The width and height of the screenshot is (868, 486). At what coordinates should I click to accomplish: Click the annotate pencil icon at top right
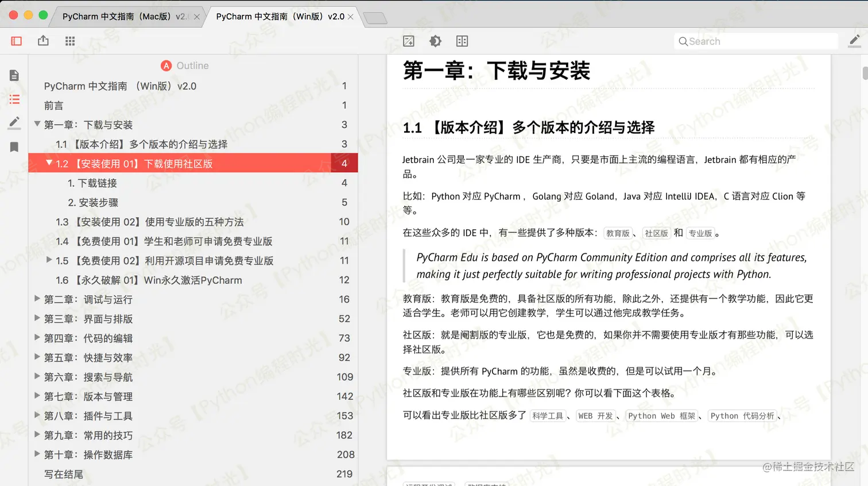pyautogui.click(x=854, y=40)
